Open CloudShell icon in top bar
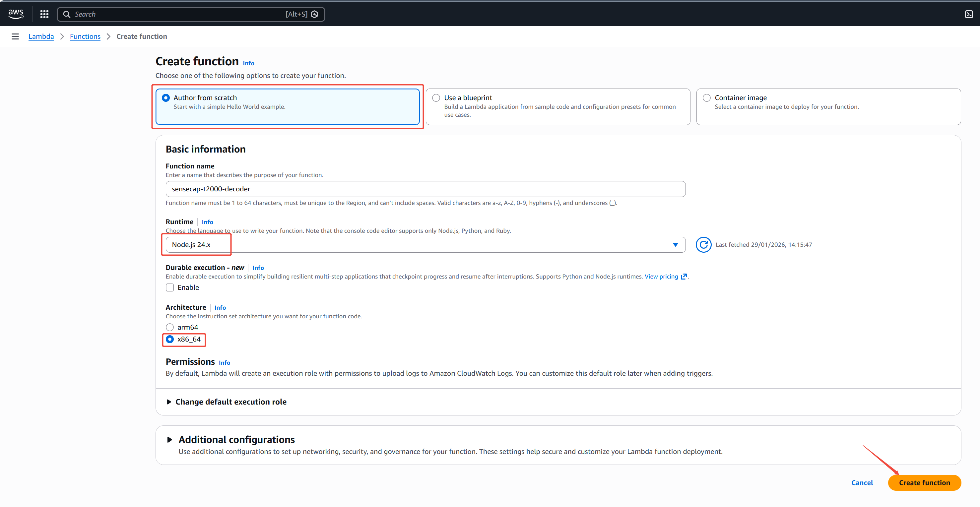The width and height of the screenshot is (980, 507). point(969,14)
